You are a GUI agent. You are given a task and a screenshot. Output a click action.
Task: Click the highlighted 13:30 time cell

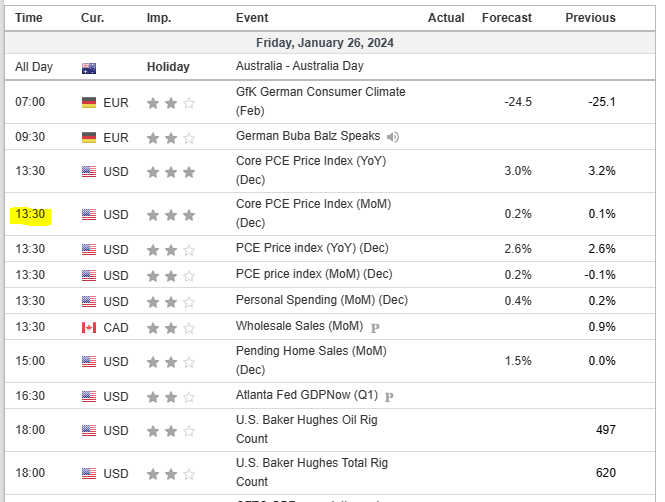[30, 215]
